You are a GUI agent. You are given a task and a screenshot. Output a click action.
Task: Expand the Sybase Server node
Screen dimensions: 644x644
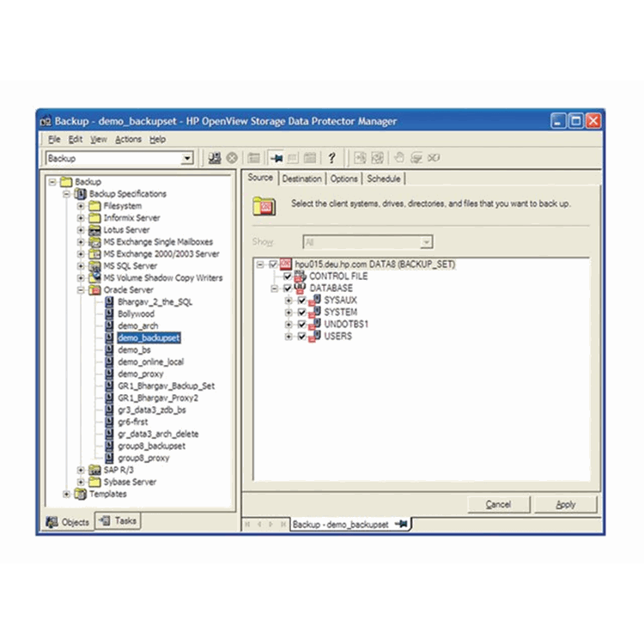pos(81,482)
